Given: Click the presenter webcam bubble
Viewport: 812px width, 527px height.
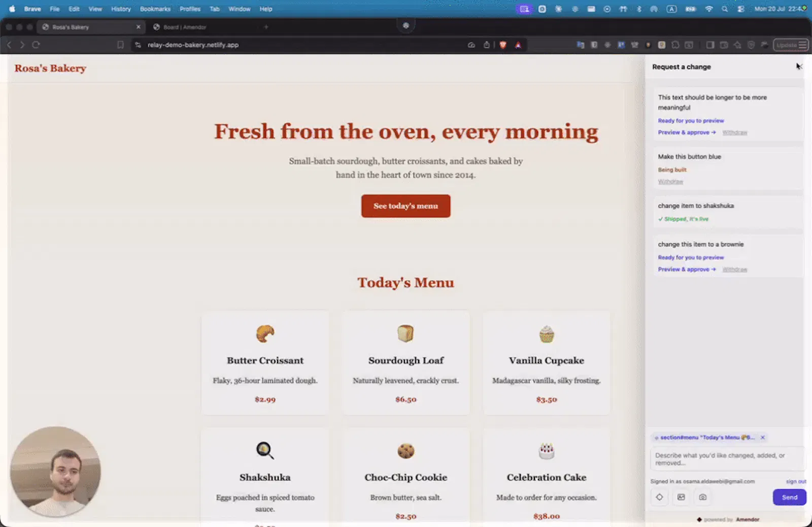Looking at the screenshot, I should pos(55,472).
